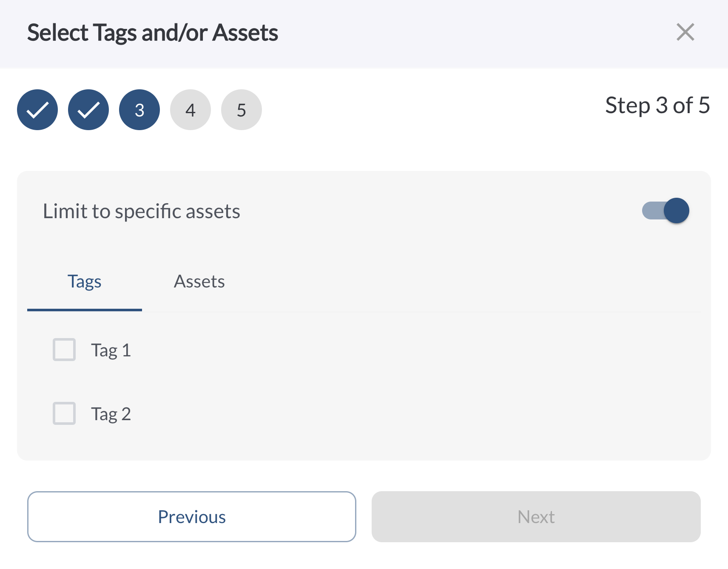Disable the Limit to specific assets switch
This screenshot has width=728, height=569.
(666, 211)
